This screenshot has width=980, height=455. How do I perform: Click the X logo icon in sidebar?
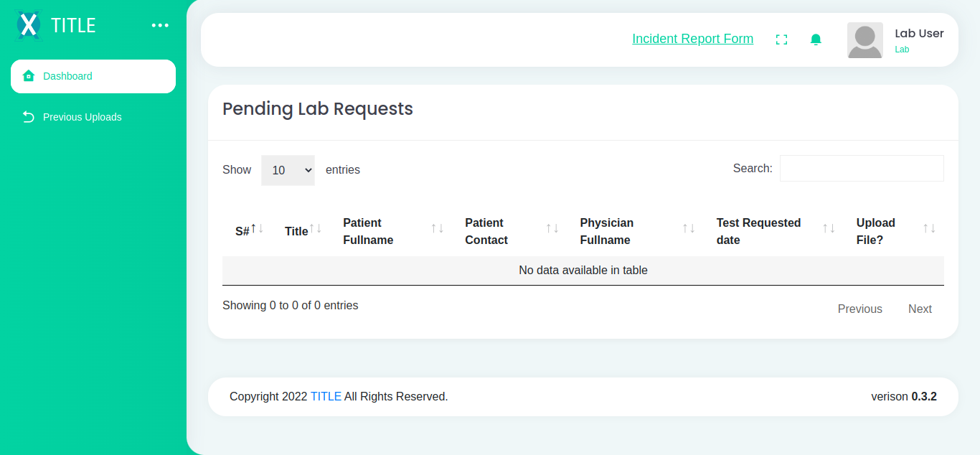click(29, 25)
